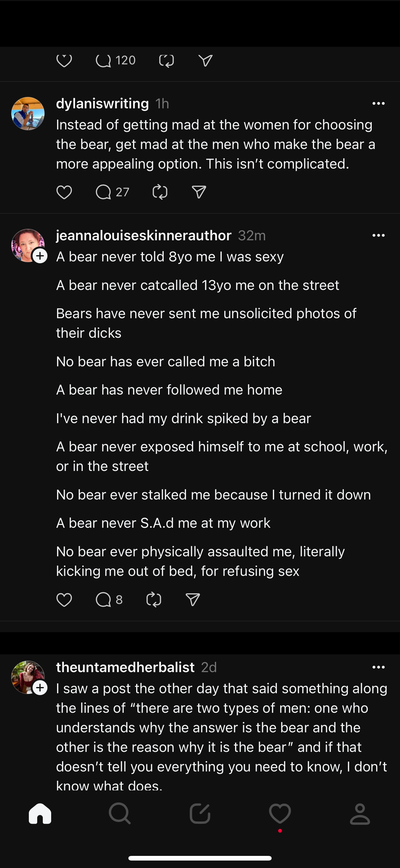Share jeannalouiseskinnerauthor's post via send icon
400x868 pixels.
(x=193, y=600)
